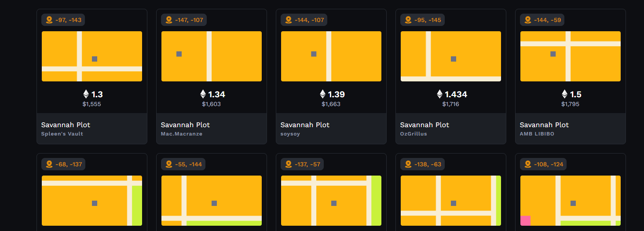Visit owner Mac.Macranze profile
This screenshot has width=644, height=231.
click(182, 134)
